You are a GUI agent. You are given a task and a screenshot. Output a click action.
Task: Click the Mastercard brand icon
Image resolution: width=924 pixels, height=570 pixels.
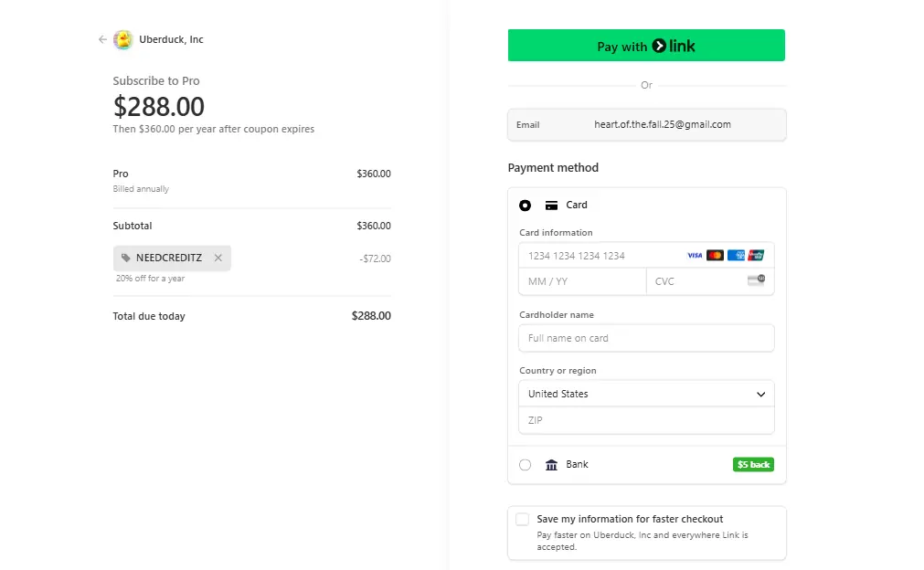715,255
